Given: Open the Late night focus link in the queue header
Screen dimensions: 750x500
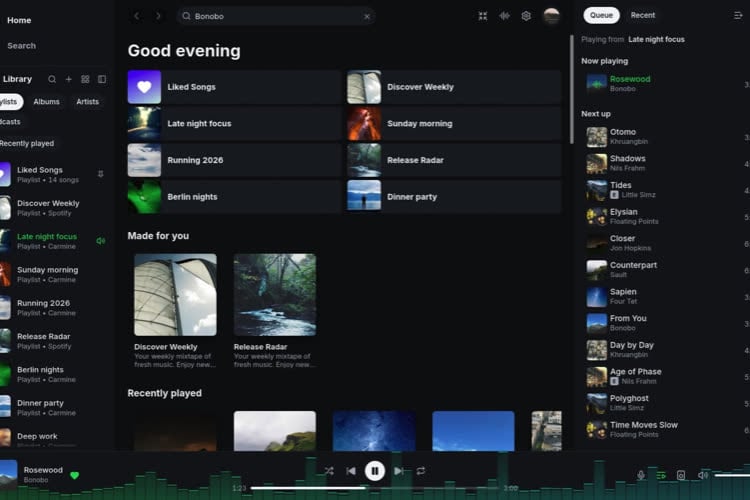Looking at the screenshot, I should coord(656,40).
